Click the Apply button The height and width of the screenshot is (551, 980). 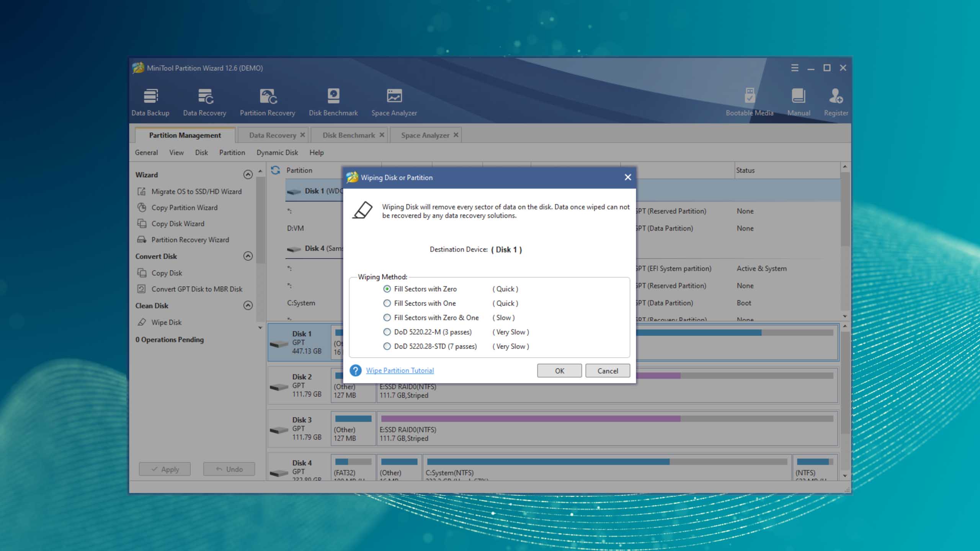[x=165, y=469]
